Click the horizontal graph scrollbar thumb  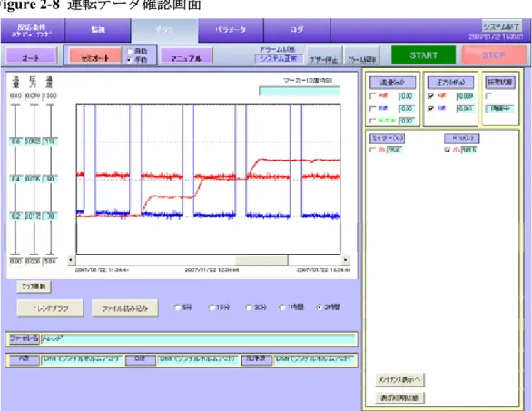point(262,260)
